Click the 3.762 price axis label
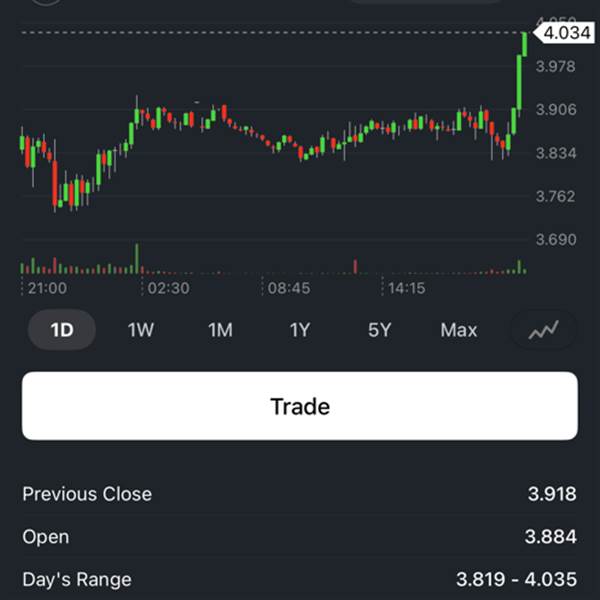Image resolution: width=600 pixels, height=600 pixels. [x=556, y=196]
